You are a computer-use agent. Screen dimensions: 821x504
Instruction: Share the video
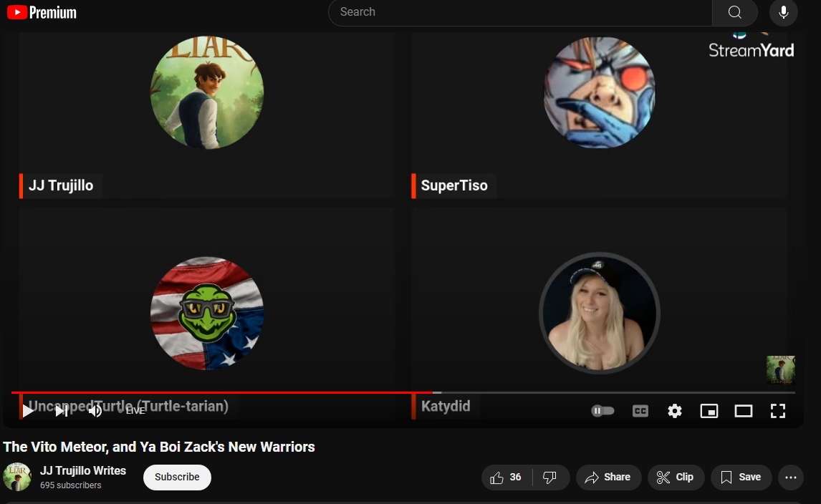(608, 477)
